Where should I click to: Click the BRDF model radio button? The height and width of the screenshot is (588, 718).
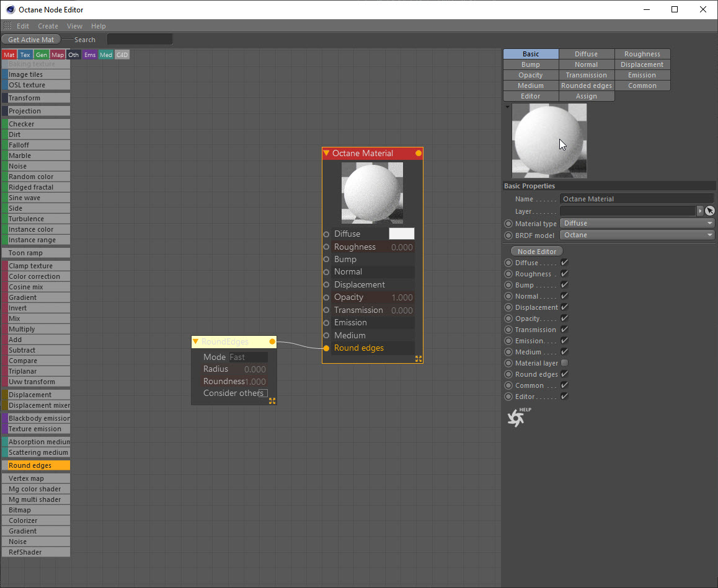click(x=508, y=235)
